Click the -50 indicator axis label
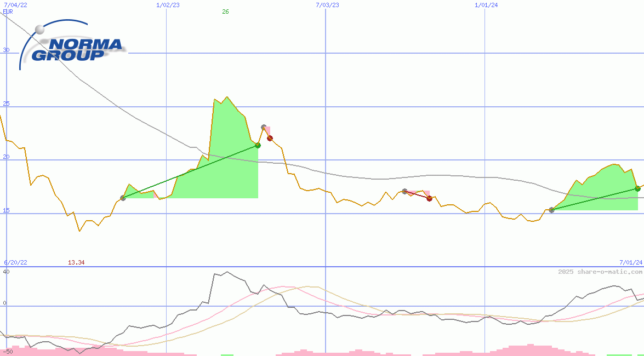This screenshot has width=644, height=356. (7, 352)
